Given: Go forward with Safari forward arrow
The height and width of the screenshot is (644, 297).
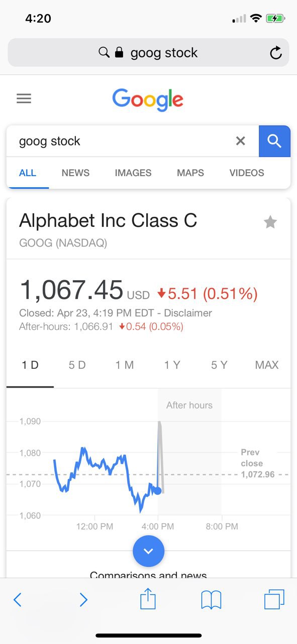Looking at the screenshot, I should point(83,600).
